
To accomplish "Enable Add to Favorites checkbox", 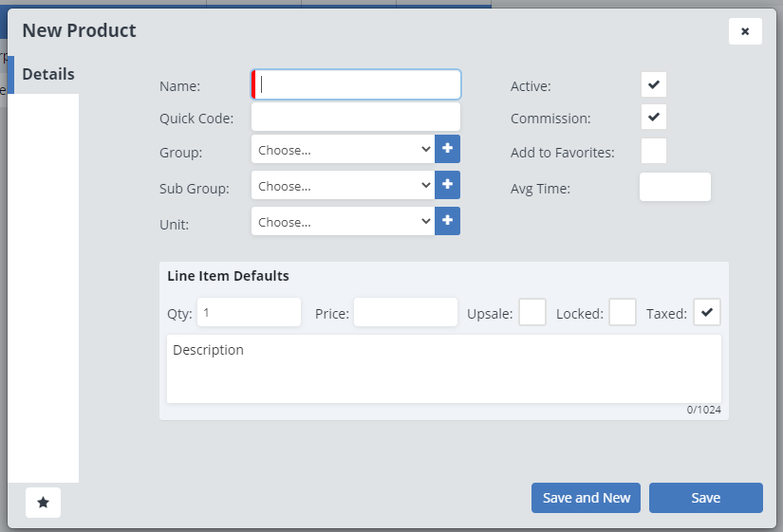I will (653, 151).
